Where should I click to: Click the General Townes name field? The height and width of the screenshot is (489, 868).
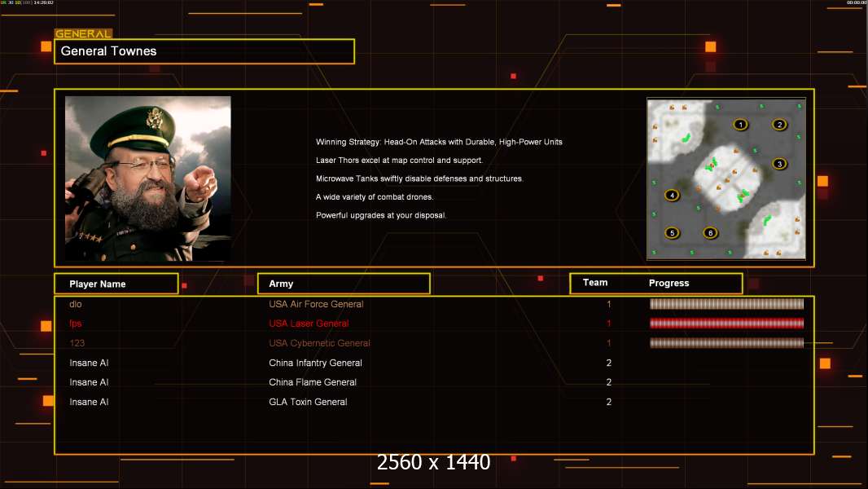[x=204, y=51]
